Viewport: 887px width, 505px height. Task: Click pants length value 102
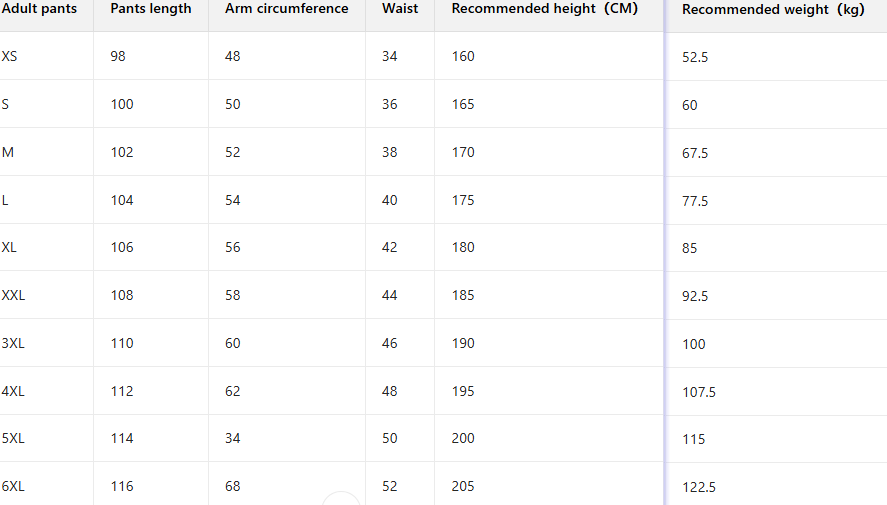(x=122, y=153)
